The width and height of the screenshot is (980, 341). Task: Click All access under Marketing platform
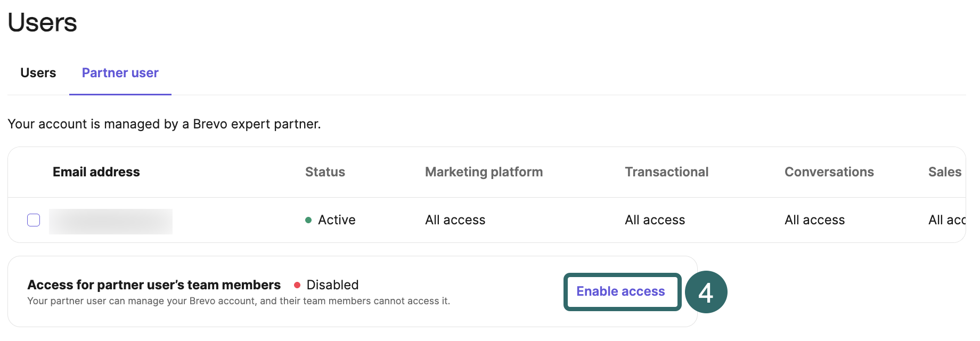pyautogui.click(x=455, y=220)
